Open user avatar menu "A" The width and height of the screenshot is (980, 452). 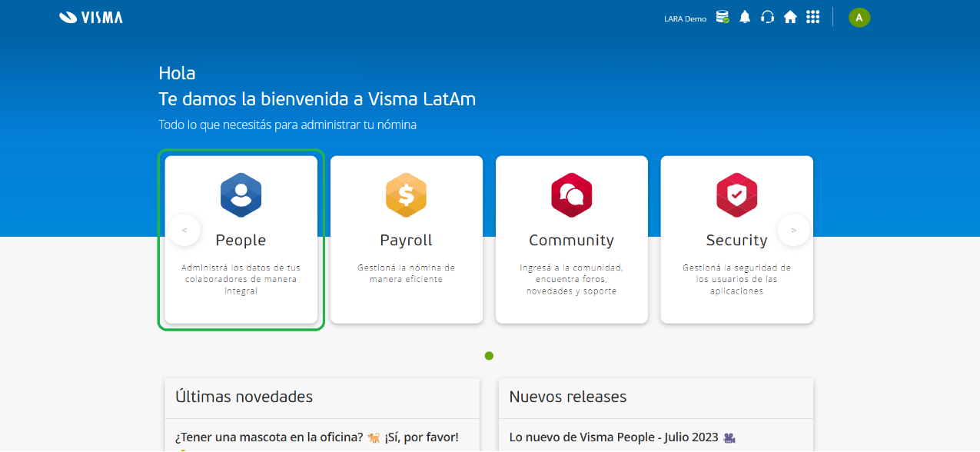[859, 17]
